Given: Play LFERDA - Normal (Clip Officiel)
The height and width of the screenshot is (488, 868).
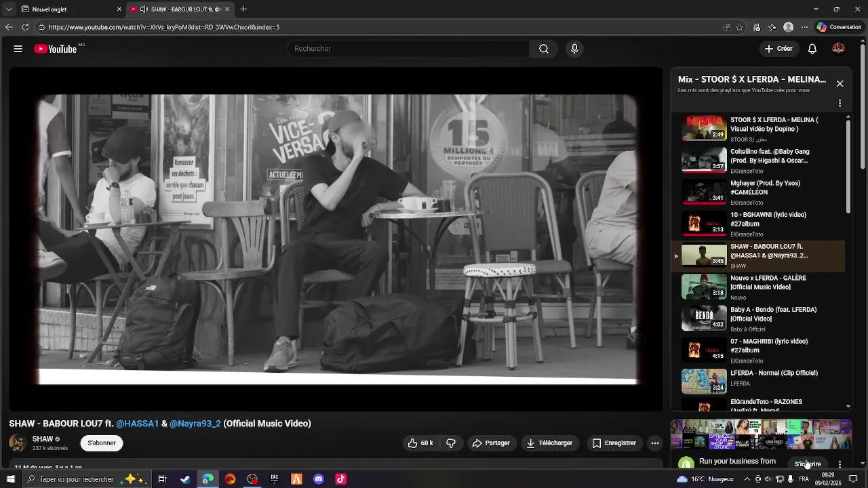Looking at the screenshot, I should (x=757, y=382).
